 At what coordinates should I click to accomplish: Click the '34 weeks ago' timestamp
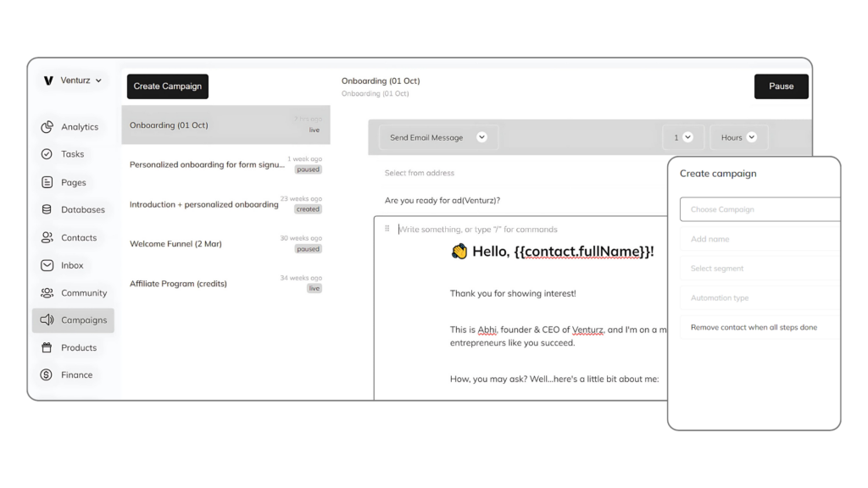pos(301,278)
